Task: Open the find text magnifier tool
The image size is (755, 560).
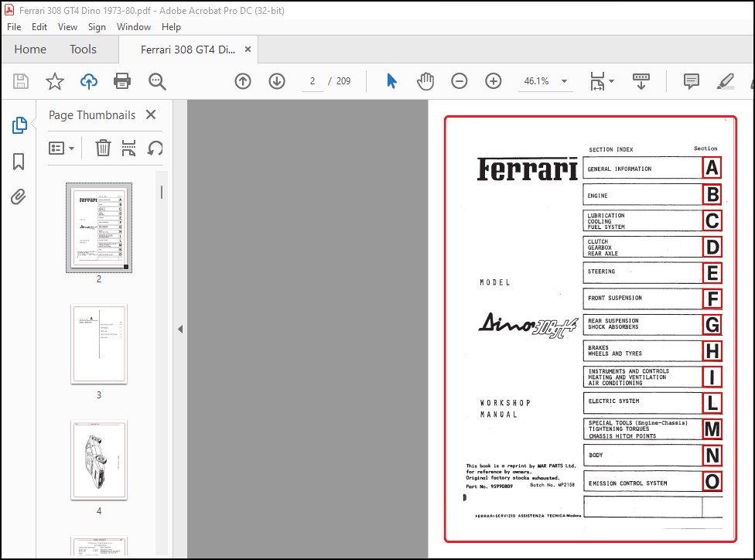Action: [157, 81]
